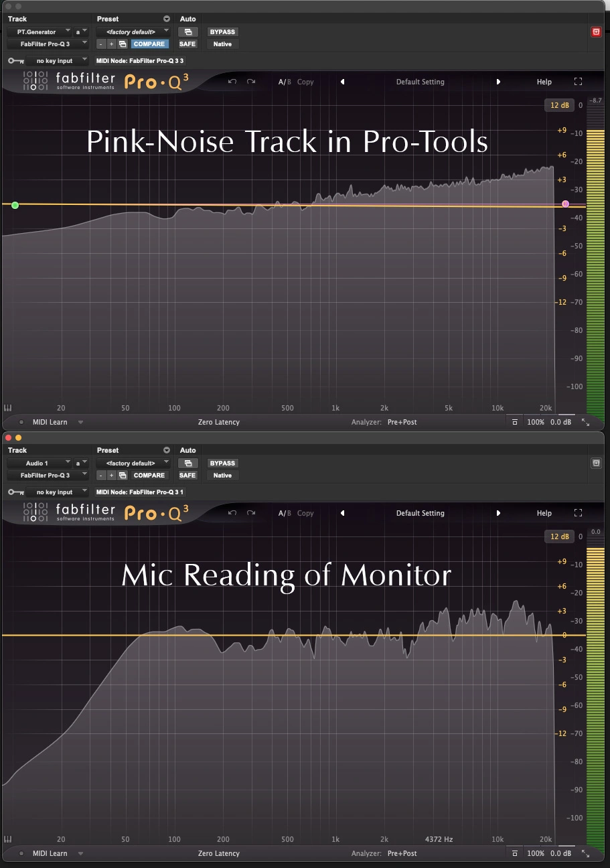The image size is (610, 868).
Task: Click A/B Copy button in lower Pro-Q 3
Action: 305,513
